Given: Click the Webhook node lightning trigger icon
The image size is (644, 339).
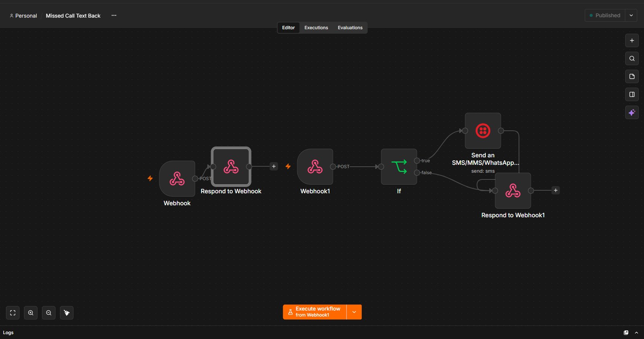Looking at the screenshot, I should [150, 178].
